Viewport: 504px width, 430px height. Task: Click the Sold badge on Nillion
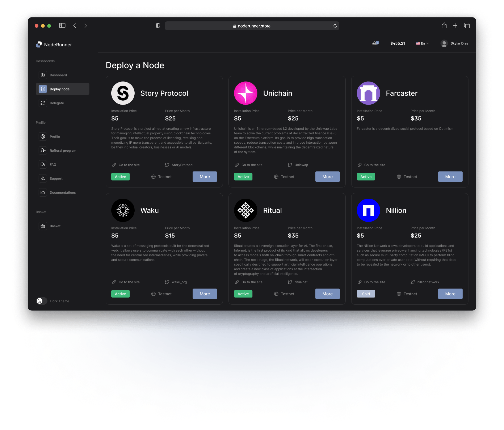click(x=366, y=294)
